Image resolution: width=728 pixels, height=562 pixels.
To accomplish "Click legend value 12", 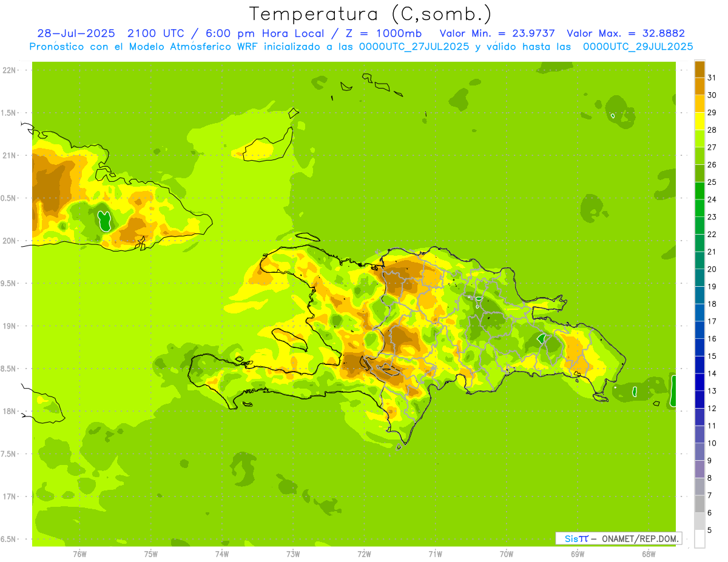I will coord(712,409).
